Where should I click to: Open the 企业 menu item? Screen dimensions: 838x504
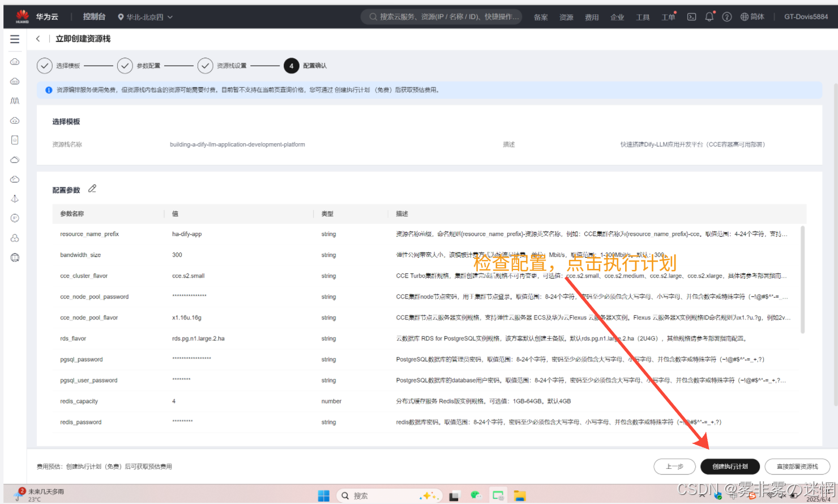pos(617,17)
